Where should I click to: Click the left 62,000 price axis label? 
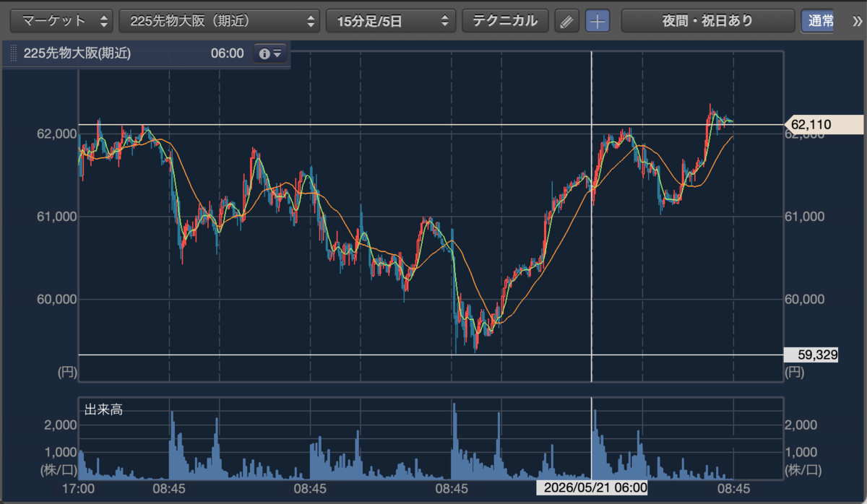pos(56,134)
